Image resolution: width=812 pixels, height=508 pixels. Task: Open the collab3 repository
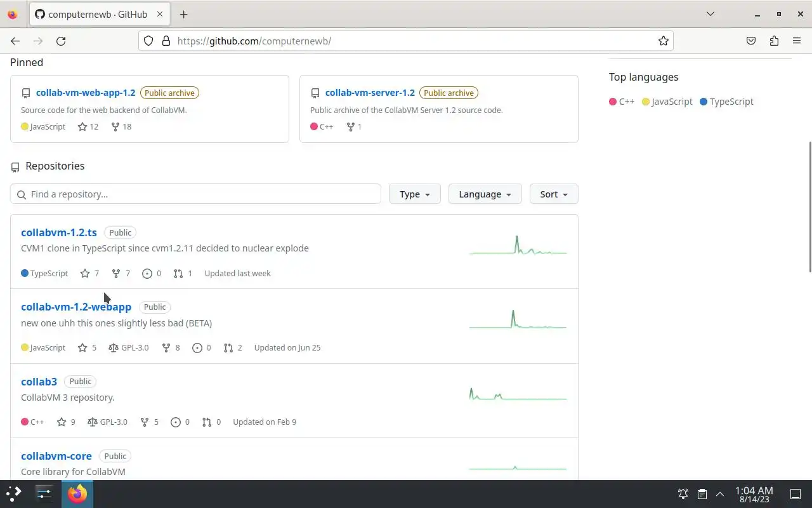click(x=39, y=382)
